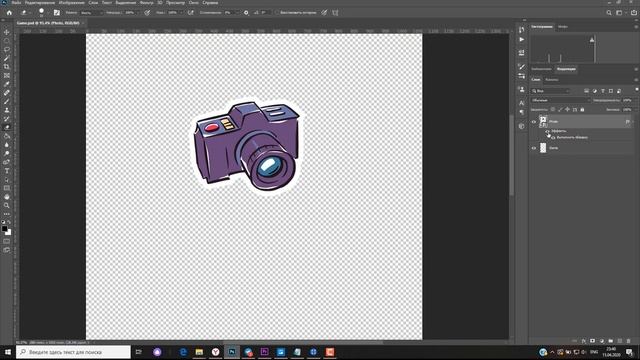Select the Eyedropper tool
This screenshot has height=360, width=640.
tap(7, 84)
